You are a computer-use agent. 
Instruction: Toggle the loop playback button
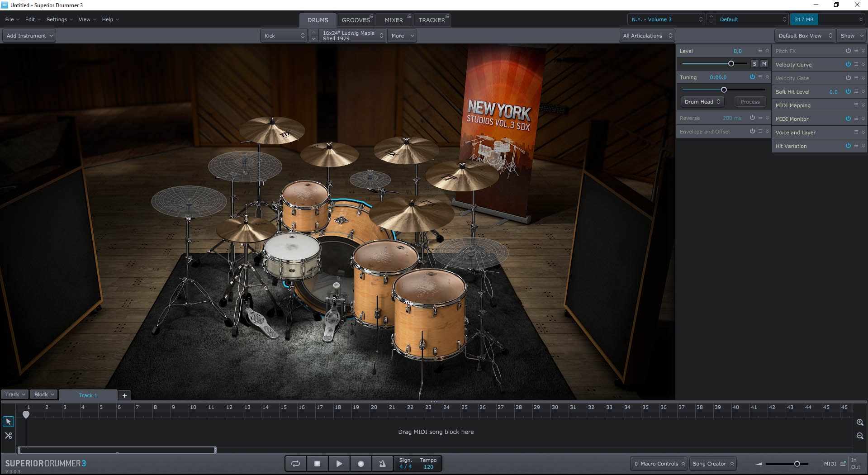(295, 464)
